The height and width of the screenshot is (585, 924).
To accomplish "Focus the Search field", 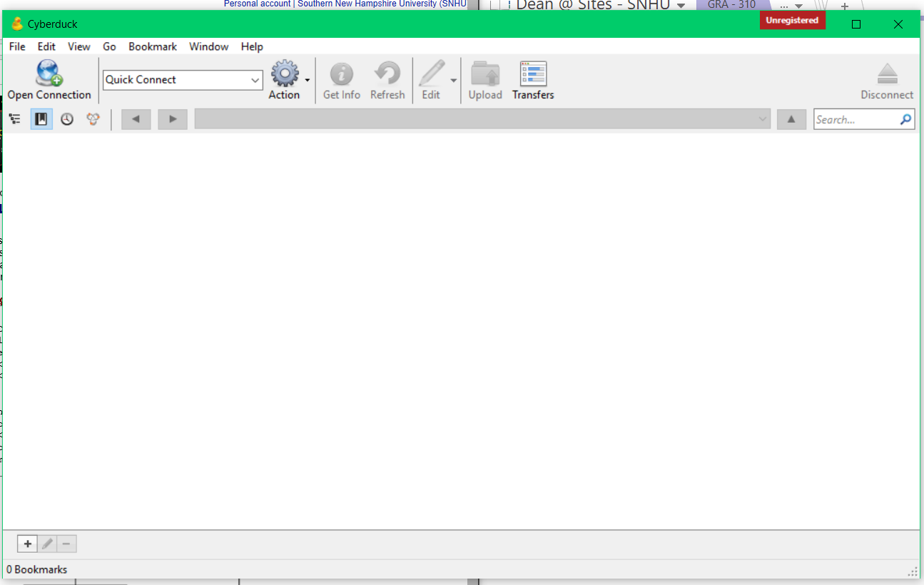I will (864, 120).
